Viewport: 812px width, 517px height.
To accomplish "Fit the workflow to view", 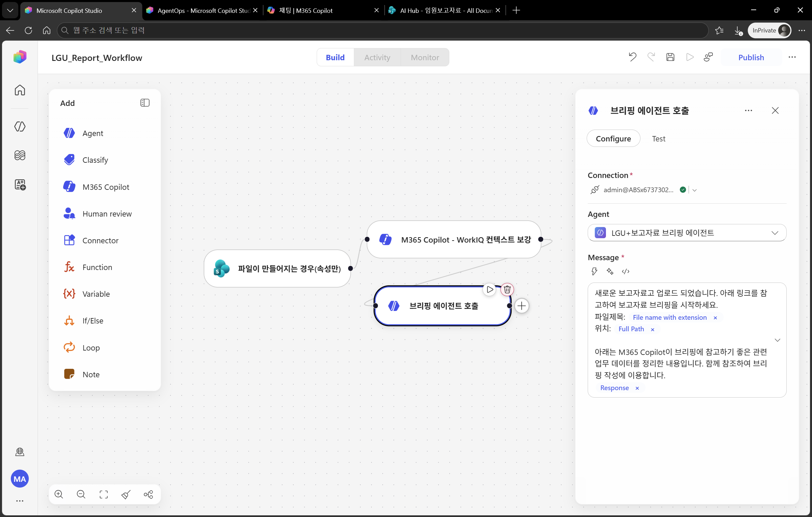I will tap(104, 494).
